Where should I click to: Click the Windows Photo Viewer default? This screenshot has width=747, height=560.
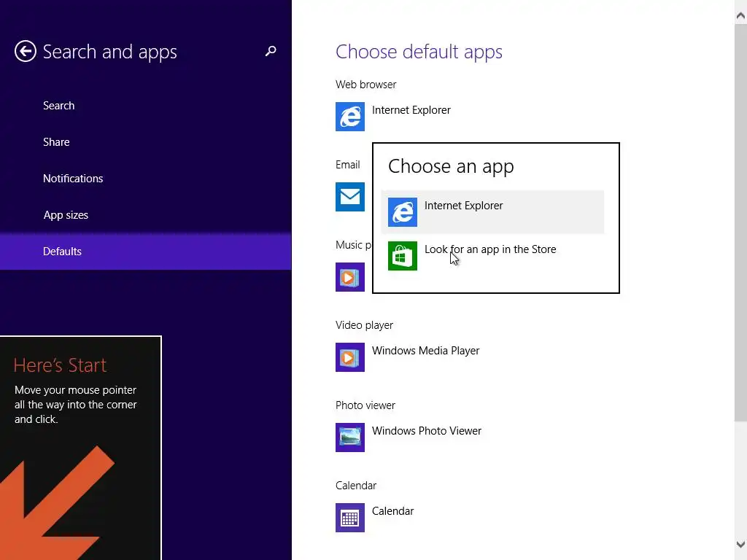point(426,430)
